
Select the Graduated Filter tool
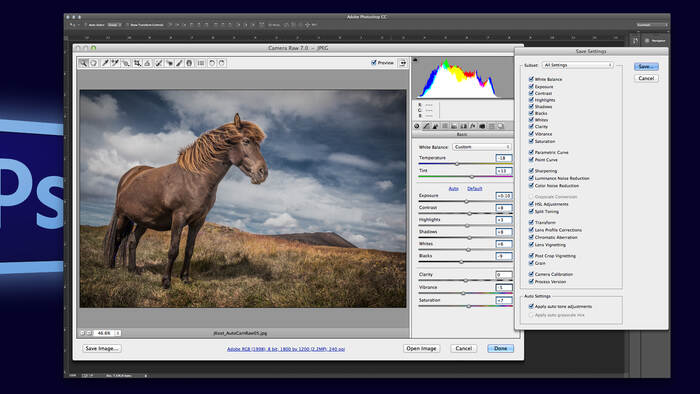(189, 63)
